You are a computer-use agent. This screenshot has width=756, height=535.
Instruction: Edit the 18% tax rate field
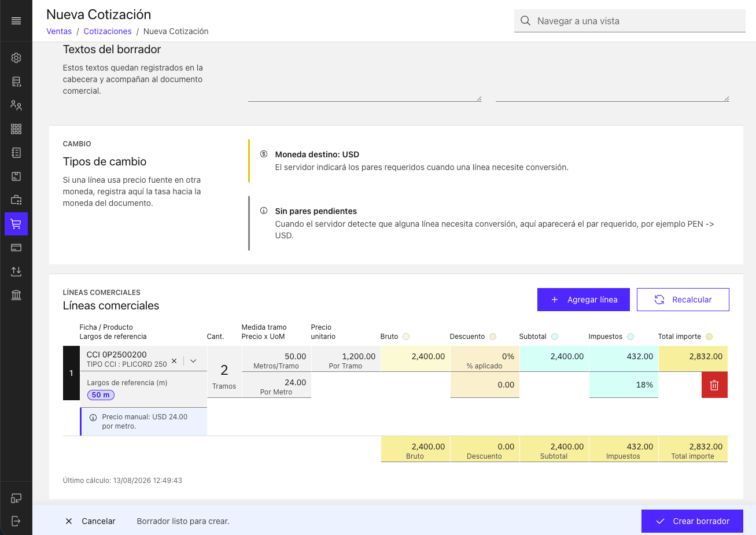click(x=624, y=385)
